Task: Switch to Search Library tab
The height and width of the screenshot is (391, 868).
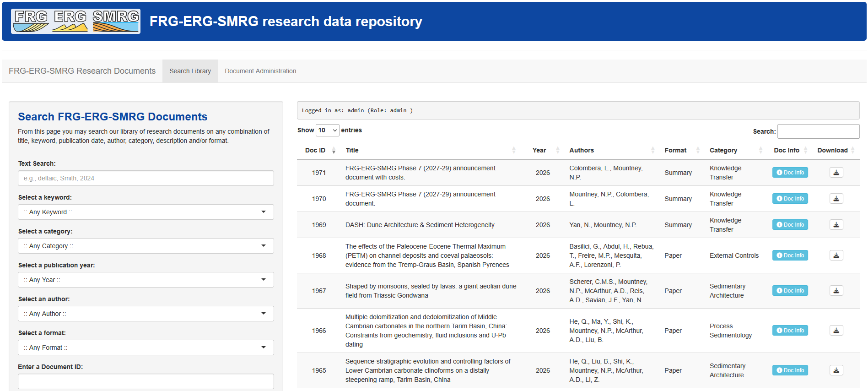Action: [190, 71]
